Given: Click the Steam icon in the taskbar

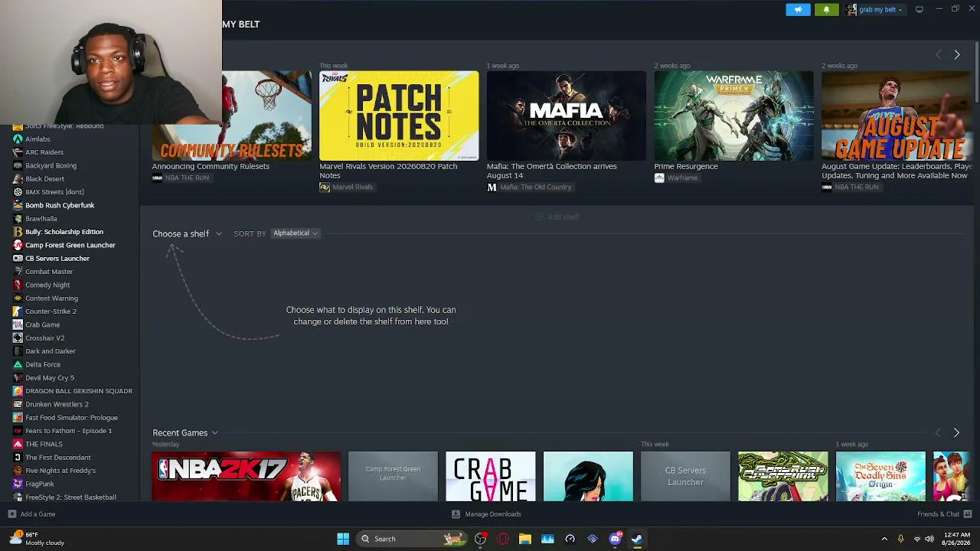Looking at the screenshot, I should pos(637,539).
